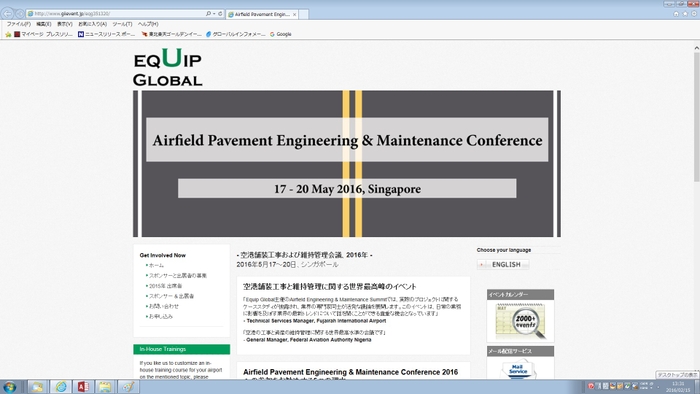Click the Equip Global logo
The width and height of the screenshot is (700, 394).
click(x=168, y=67)
